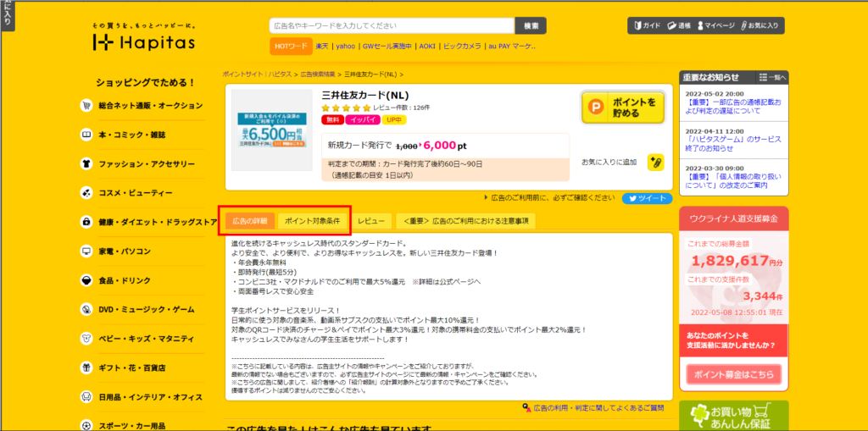Click the ツイート button
This screenshot has width=868, height=431.
[x=647, y=199]
